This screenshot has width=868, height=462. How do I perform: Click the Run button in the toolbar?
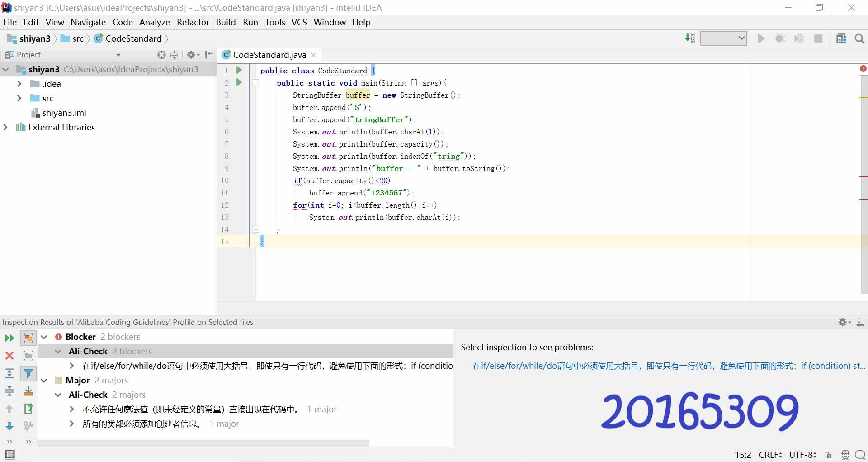click(761, 38)
